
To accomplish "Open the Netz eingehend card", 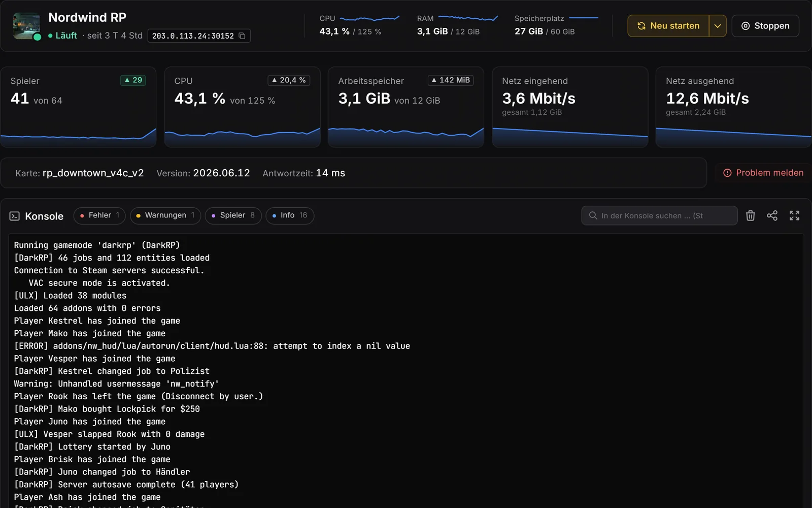I will 570,107.
